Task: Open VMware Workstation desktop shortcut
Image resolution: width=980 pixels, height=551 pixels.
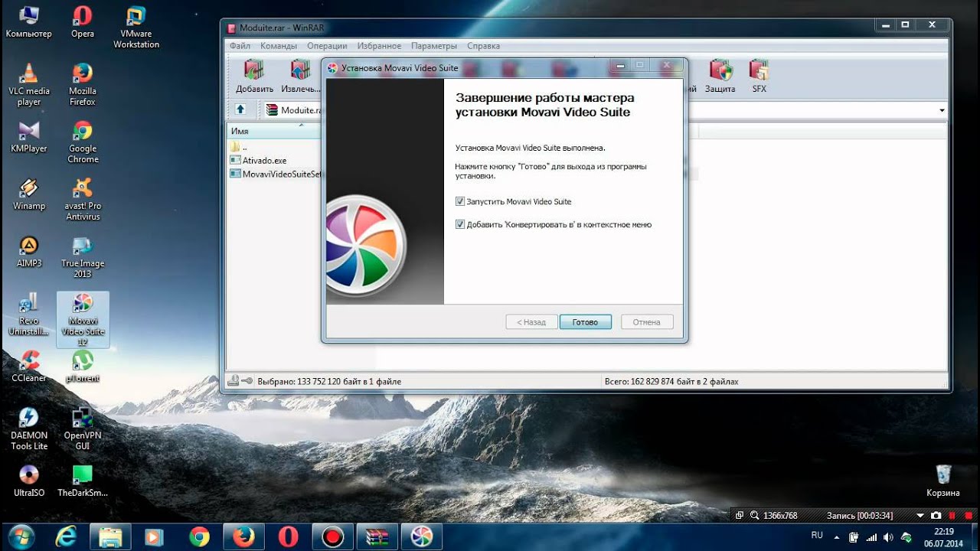Action: (136, 28)
